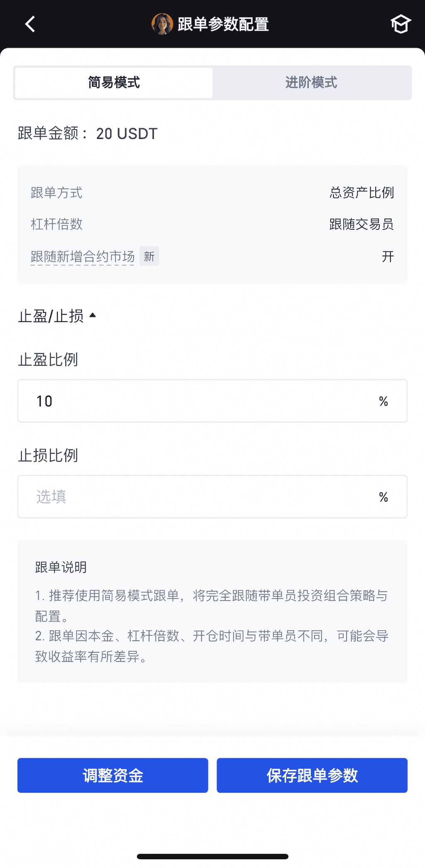Screen dimensions: 425x868
Task: Tap the trader avatar picture
Action: [x=162, y=24]
